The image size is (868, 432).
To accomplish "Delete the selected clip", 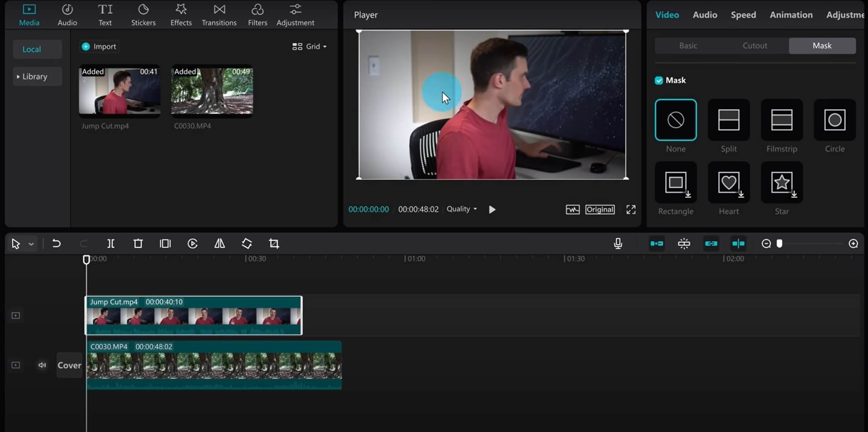I will 138,244.
